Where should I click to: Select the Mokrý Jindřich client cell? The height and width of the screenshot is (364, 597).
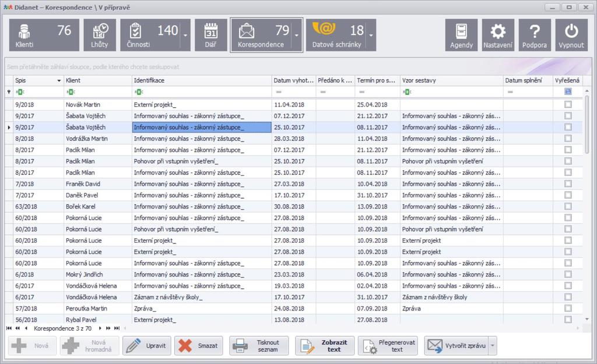98,274
